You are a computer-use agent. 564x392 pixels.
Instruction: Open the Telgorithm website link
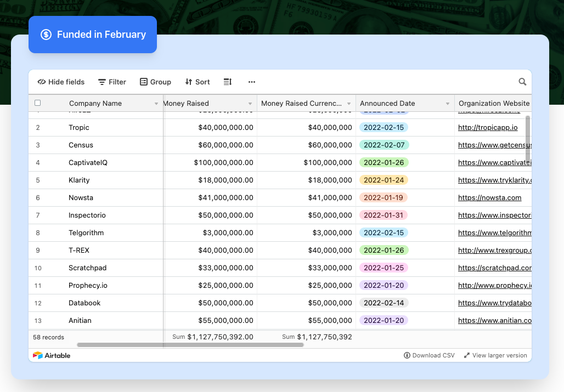coord(494,233)
